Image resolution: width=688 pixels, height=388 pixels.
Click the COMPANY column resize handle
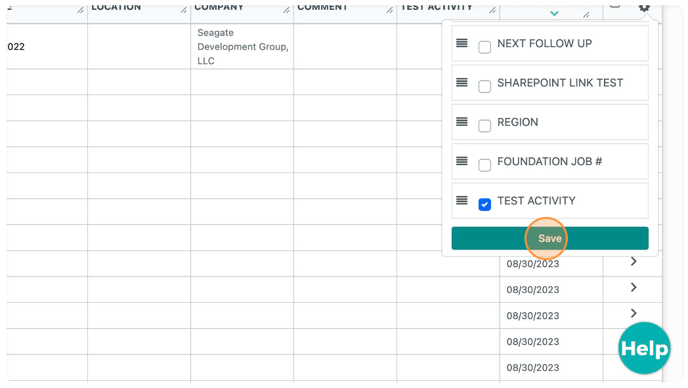click(286, 10)
